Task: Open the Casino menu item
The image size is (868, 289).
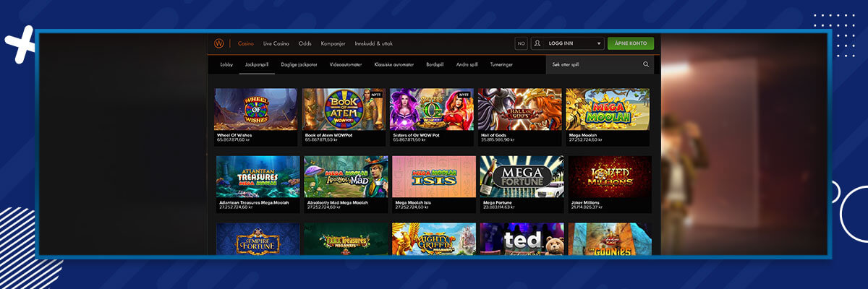Action: pos(246,43)
